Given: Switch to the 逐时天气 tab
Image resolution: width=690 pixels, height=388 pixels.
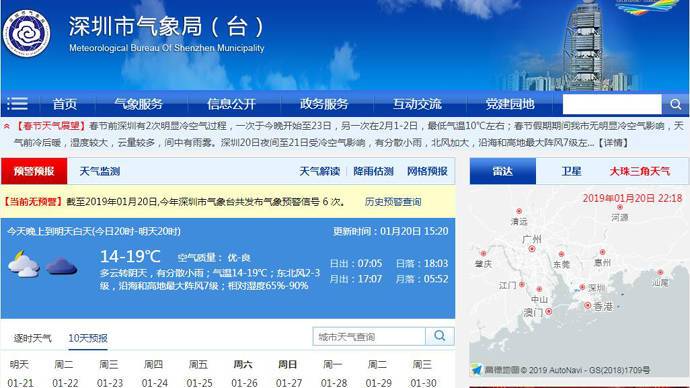Looking at the screenshot, I should [33, 338].
